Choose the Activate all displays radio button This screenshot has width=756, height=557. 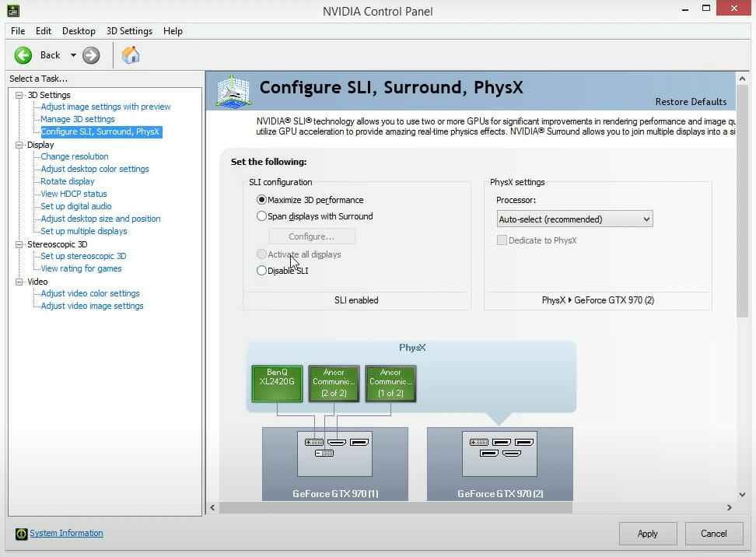tap(261, 254)
